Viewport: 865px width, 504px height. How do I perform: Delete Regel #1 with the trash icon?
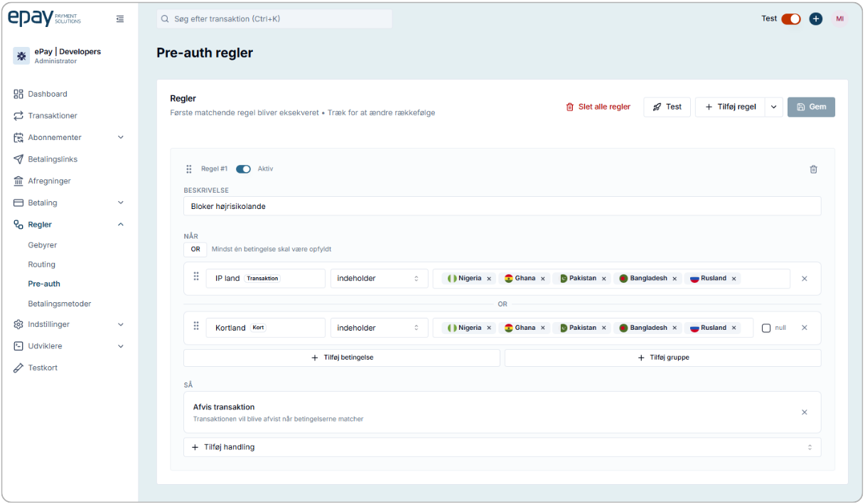coord(813,169)
